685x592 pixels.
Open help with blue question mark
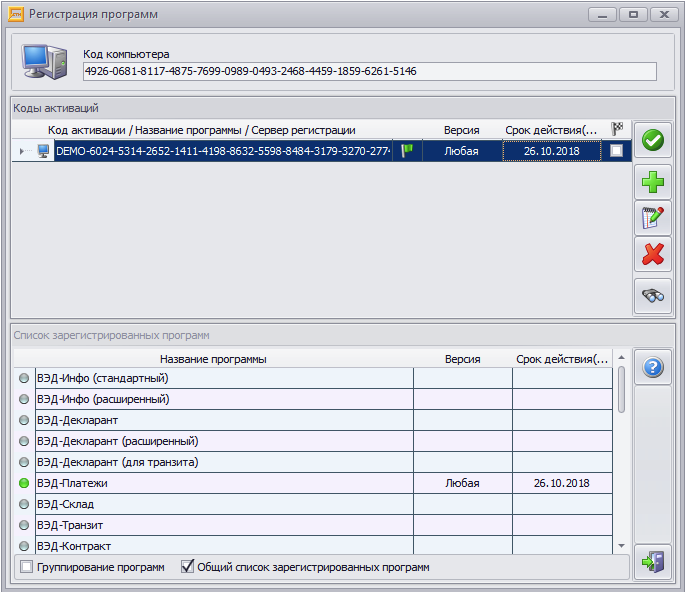653,368
